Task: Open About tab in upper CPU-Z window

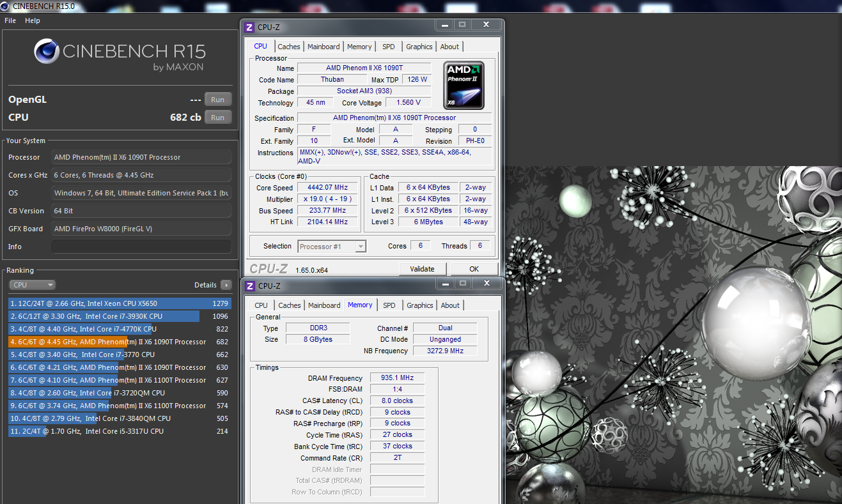Action: pos(449,47)
